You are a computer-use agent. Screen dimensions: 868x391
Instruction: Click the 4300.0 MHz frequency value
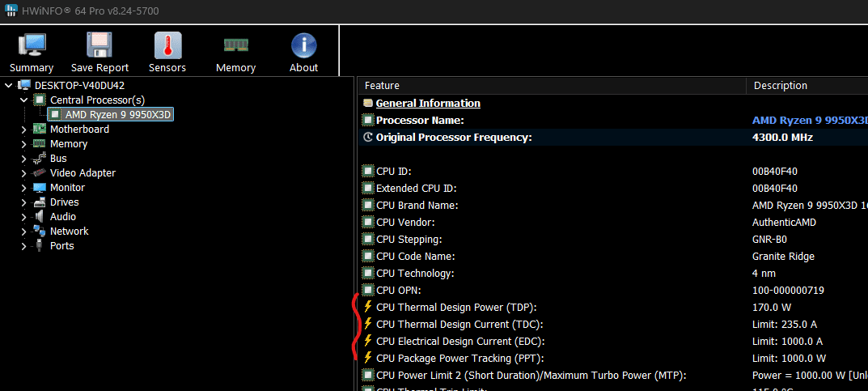[x=782, y=138]
